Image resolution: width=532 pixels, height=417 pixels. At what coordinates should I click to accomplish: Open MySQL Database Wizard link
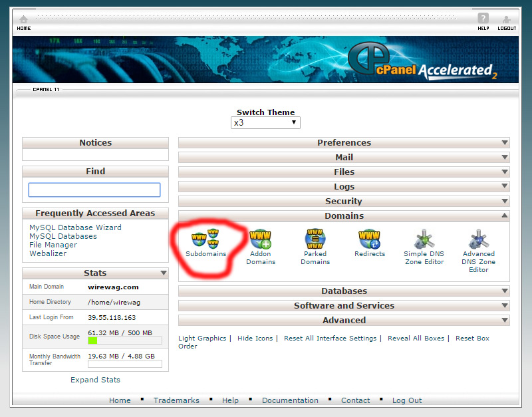tap(75, 227)
